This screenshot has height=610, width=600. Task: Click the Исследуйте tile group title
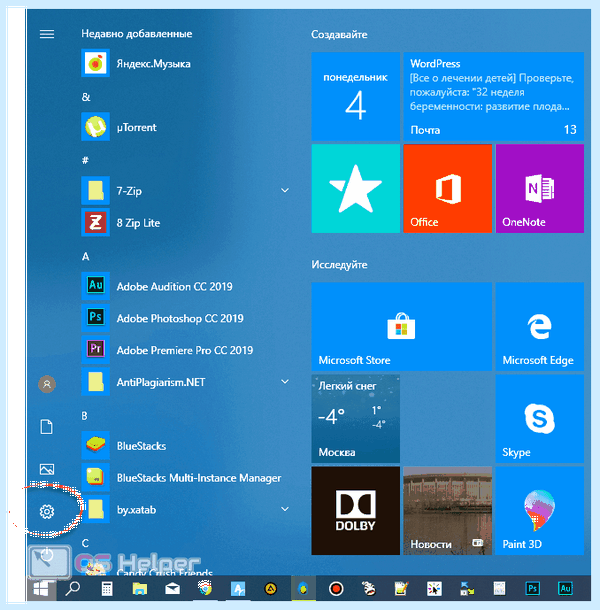point(339,265)
